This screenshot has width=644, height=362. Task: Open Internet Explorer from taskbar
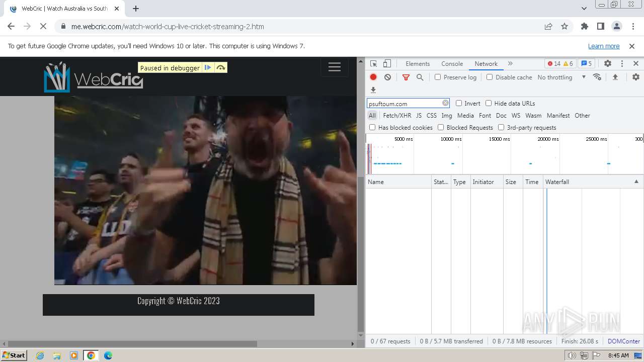[x=40, y=355]
